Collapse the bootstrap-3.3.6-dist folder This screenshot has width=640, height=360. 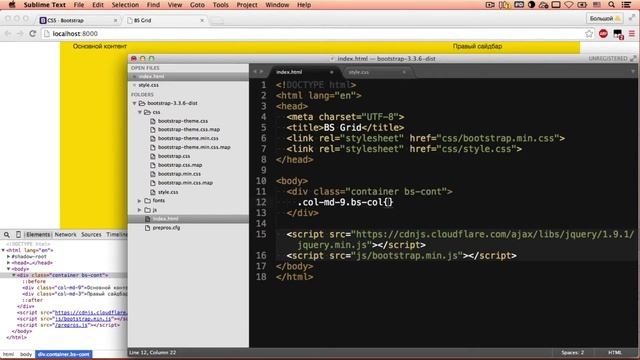(x=134, y=103)
